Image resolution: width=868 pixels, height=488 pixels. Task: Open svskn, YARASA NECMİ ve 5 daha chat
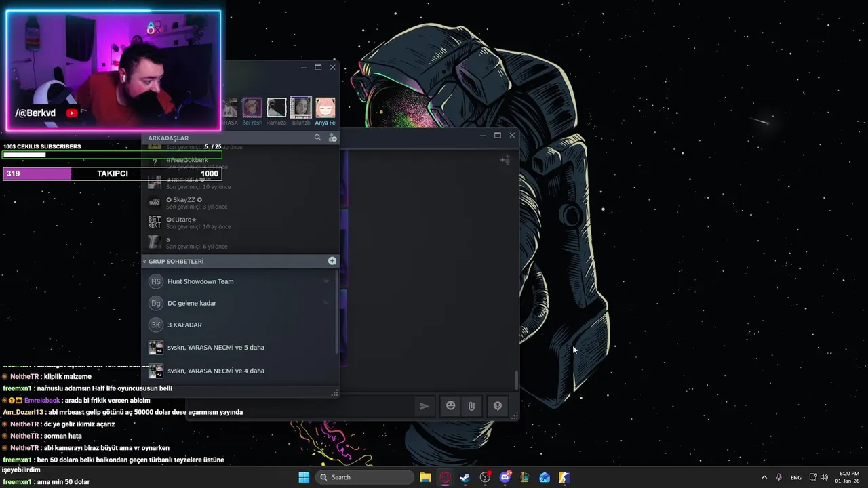239,348
